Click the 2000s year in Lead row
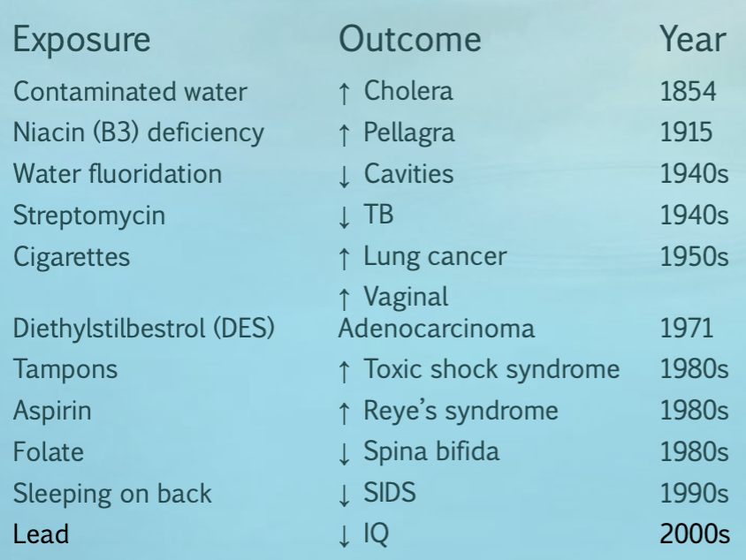The height and width of the screenshot is (560, 746). tap(694, 534)
